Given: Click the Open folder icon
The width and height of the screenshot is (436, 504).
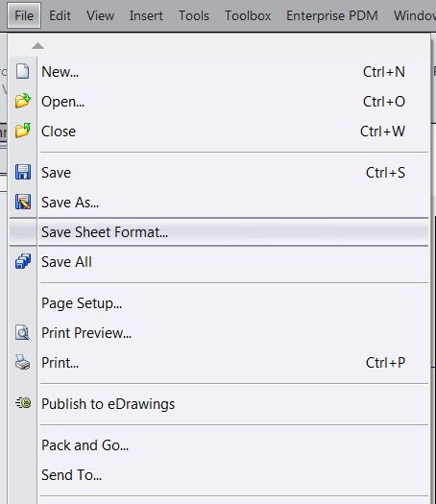Looking at the screenshot, I should click(23, 101).
